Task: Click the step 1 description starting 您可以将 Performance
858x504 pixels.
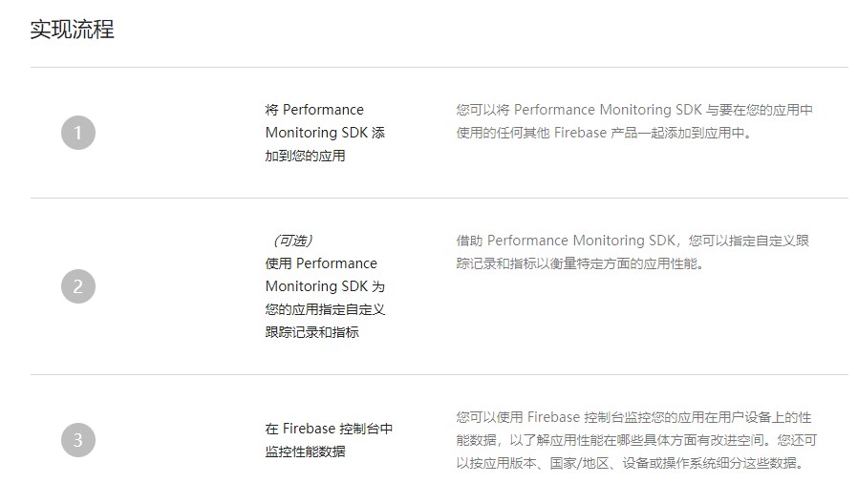Action: click(634, 121)
